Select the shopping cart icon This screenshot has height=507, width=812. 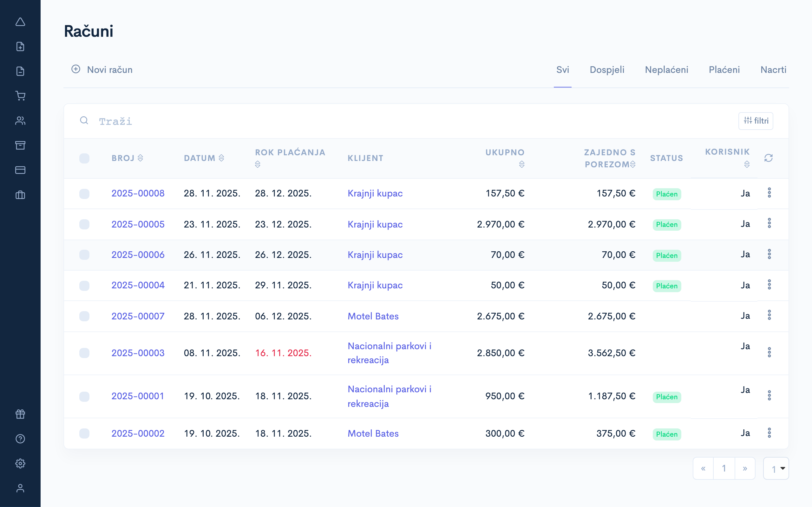21,96
